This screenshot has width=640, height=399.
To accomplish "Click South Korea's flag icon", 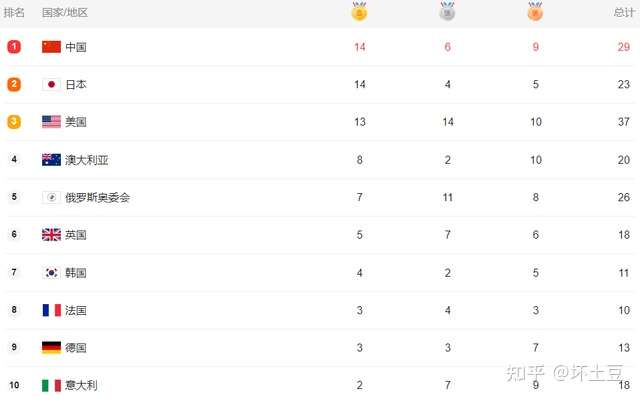I will click(x=51, y=272).
